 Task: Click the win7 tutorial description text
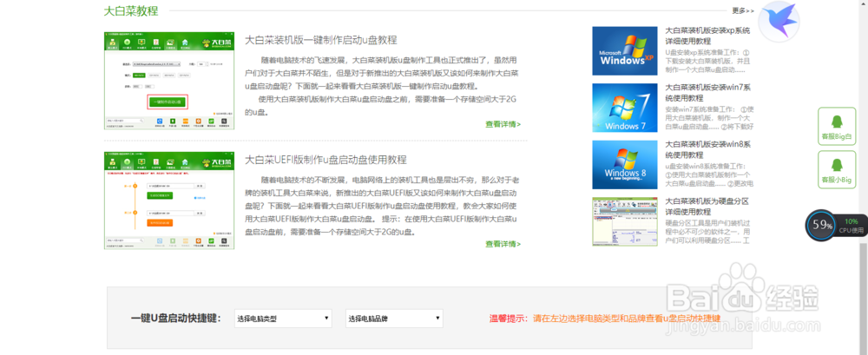[709, 118]
